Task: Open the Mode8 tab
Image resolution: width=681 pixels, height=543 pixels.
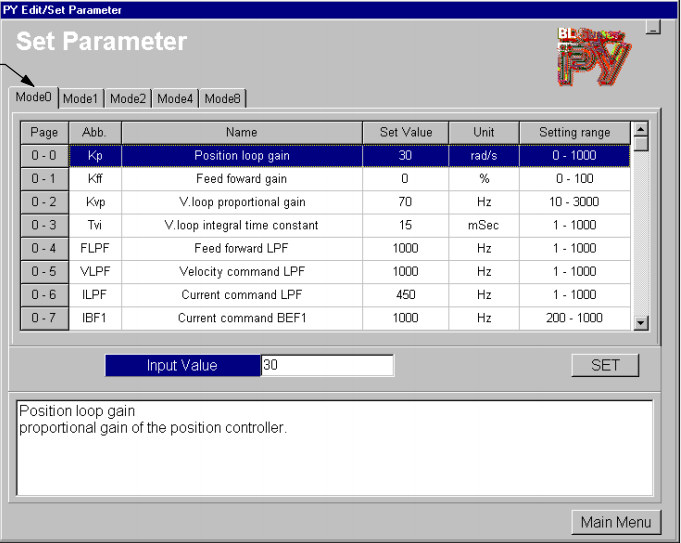Action: click(222, 99)
